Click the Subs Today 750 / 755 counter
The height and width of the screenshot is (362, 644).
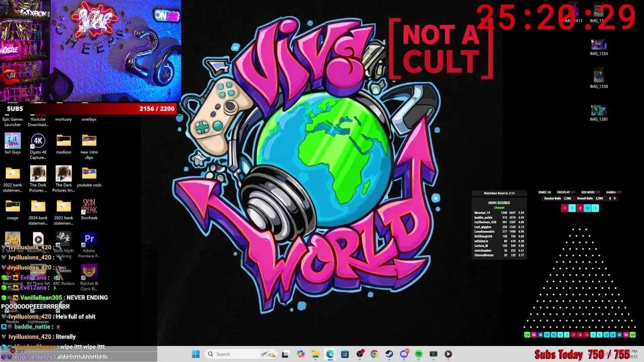click(582, 354)
